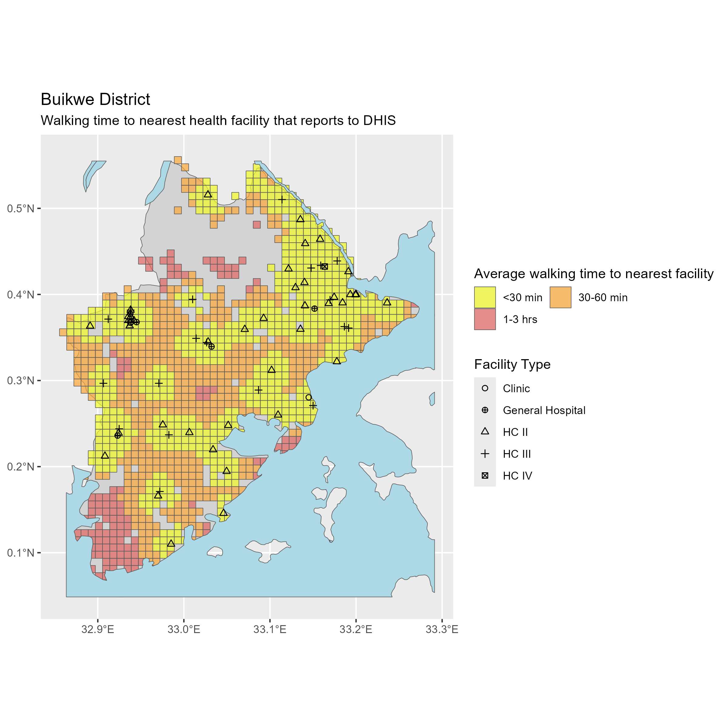This screenshot has width=728, height=728.
Task: Click the HC IV crossed-box legend symbol
Action: [485, 476]
